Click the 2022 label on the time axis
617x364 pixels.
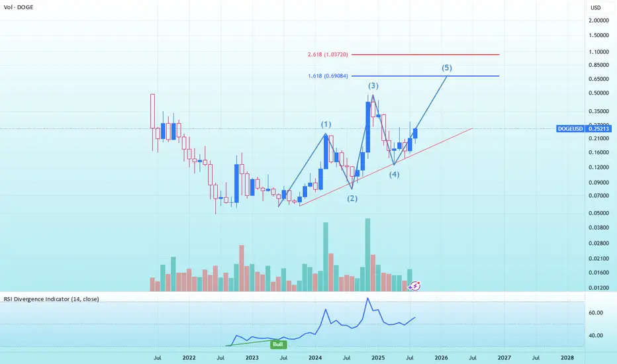point(189,357)
